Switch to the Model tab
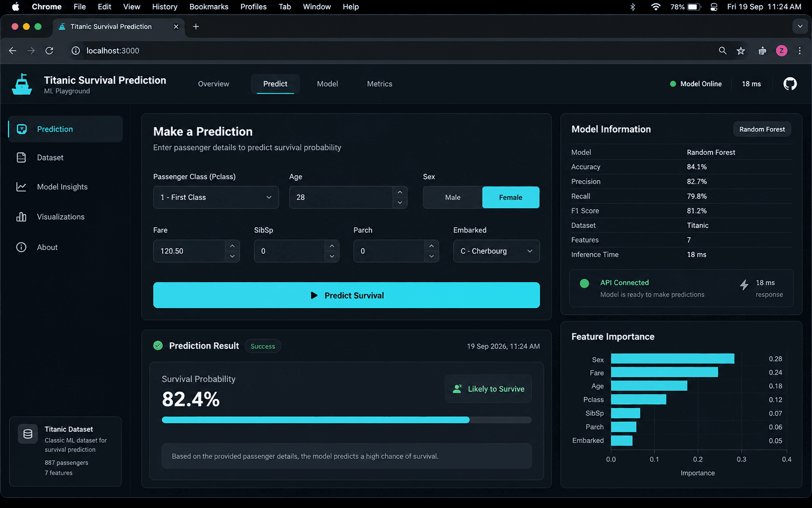The image size is (812, 508). pyautogui.click(x=327, y=84)
